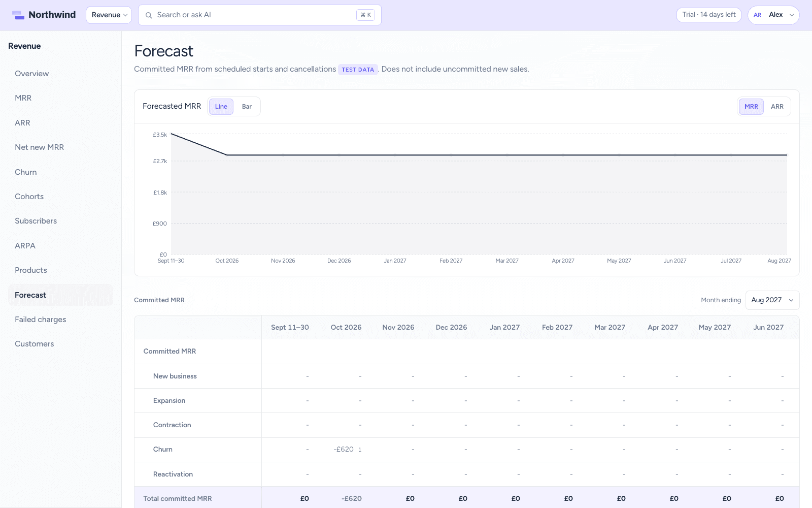Click the Total committed MRR row label
Screen dimensions: 812x508
pos(178,499)
